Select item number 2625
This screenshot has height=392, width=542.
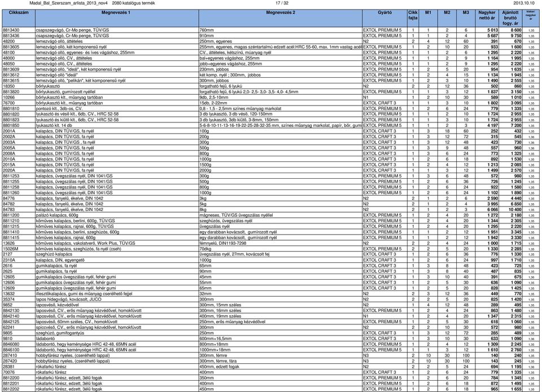7,271
